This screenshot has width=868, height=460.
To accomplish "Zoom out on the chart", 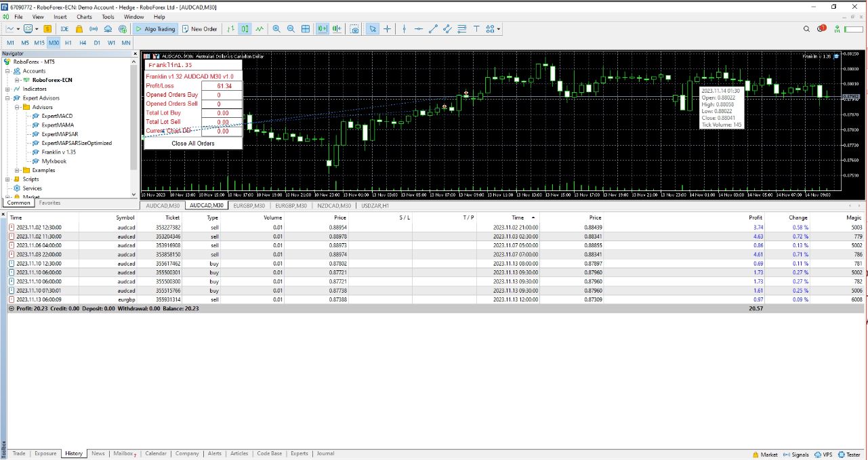I will click(291, 29).
